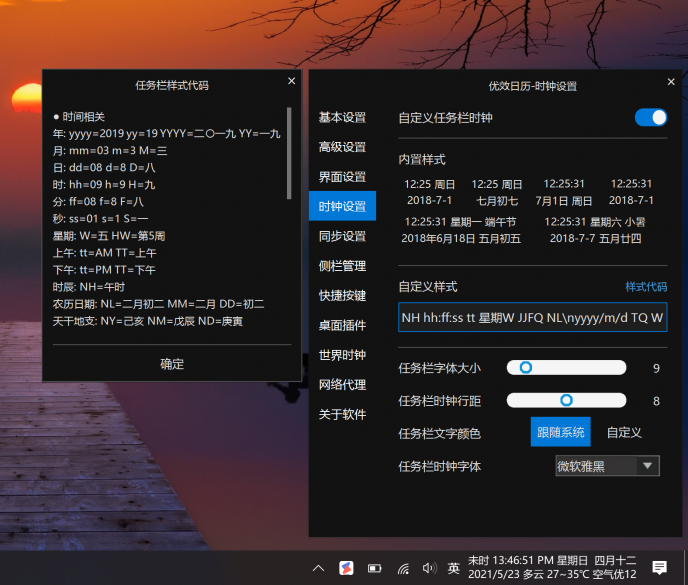Click the 内置样式 section label
Image resolution: width=688 pixels, height=585 pixels.
coord(422,159)
